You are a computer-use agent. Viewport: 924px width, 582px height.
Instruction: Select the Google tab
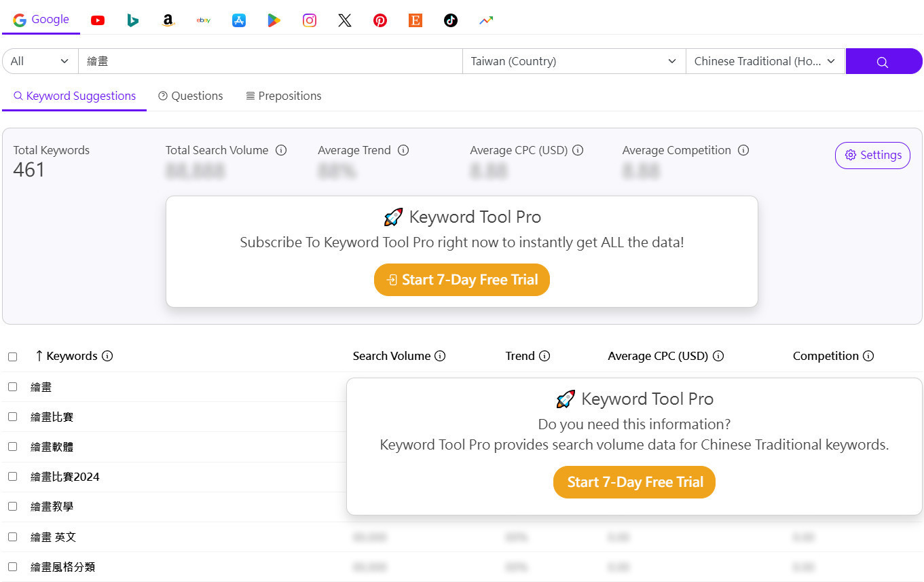point(41,20)
